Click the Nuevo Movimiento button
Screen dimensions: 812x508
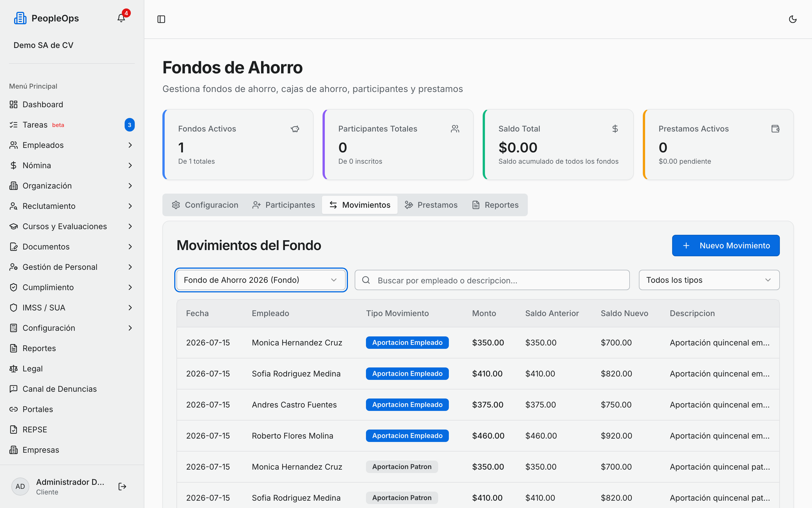(x=726, y=246)
